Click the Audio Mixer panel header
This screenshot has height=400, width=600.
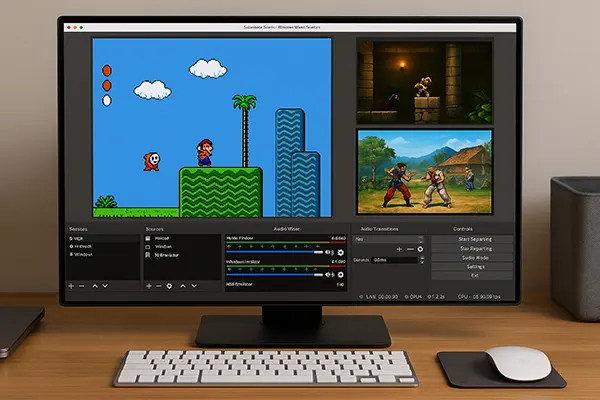(x=286, y=229)
